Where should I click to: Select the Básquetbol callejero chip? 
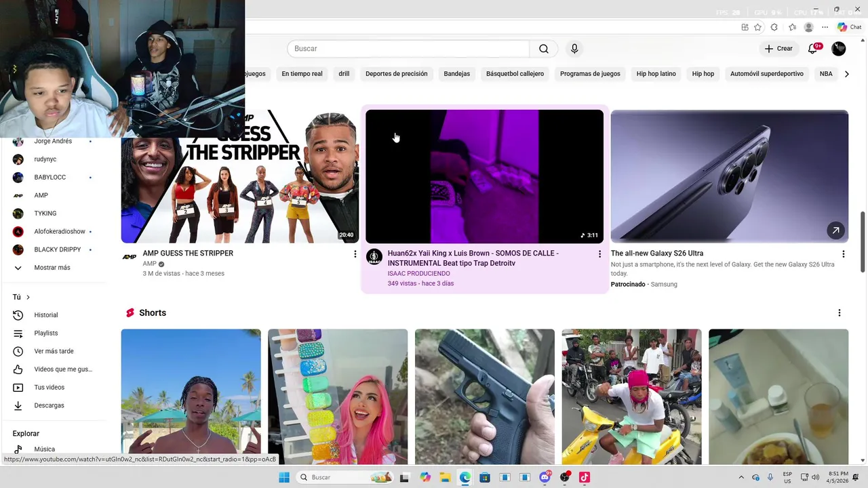(x=515, y=74)
